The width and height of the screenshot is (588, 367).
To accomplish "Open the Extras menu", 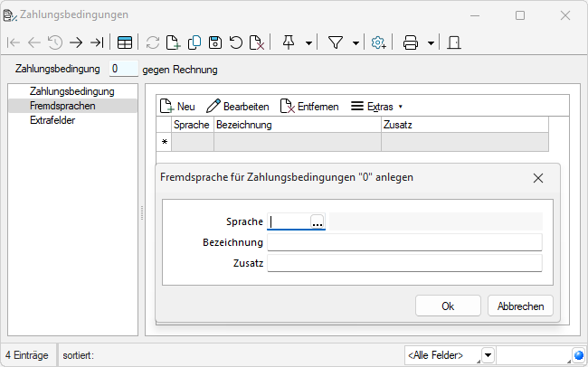I will [x=376, y=107].
